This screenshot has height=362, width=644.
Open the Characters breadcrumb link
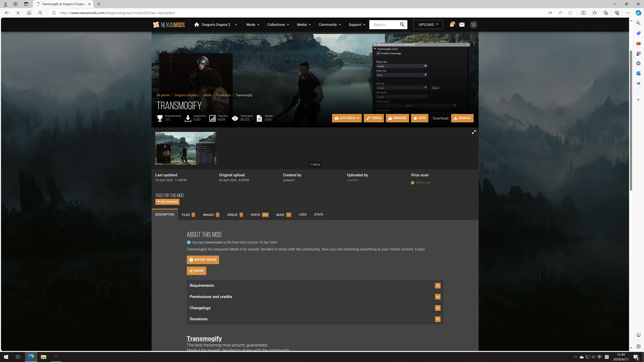pyautogui.click(x=223, y=95)
